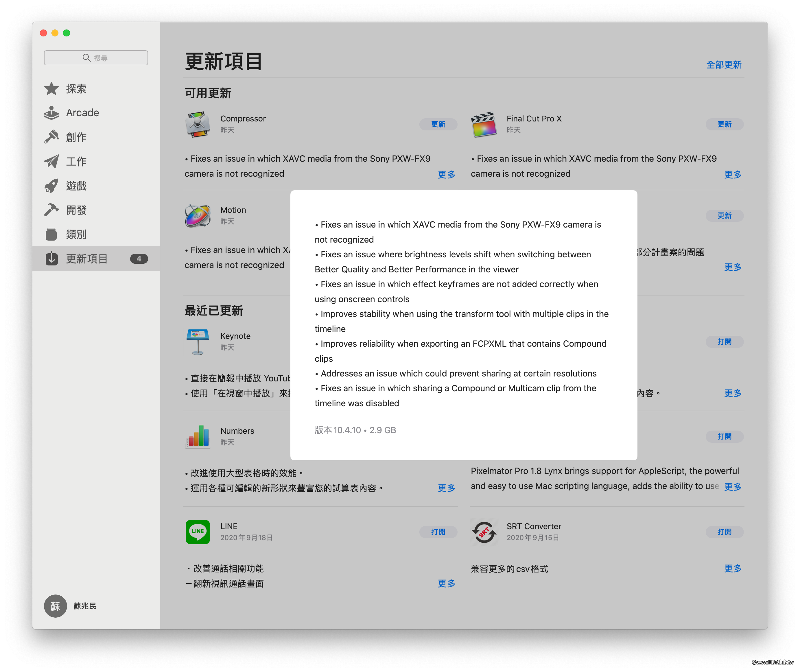Select the Work (工作) paper plane icon
The width and height of the screenshot is (800, 672).
coord(51,162)
